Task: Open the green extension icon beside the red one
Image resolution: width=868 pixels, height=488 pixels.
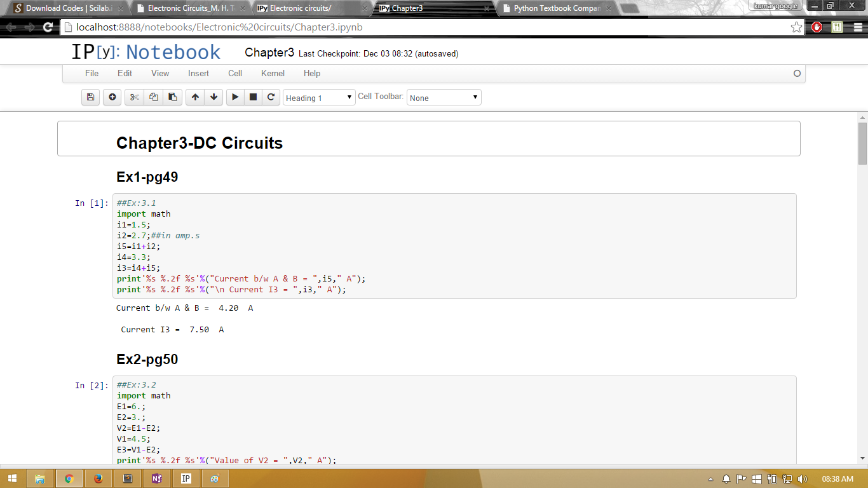Action: coord(837,27)
